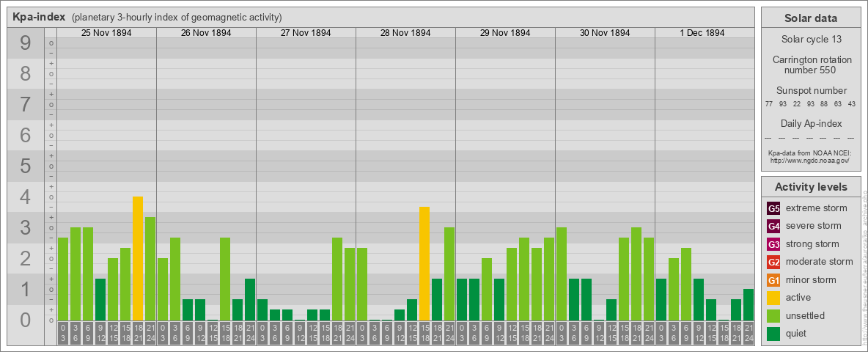Open the ngdc.noaa.gov data source URL
Image resolution: width=868 pixels, height=352 pixels.
pyautogui.click(x=811, y=160)
